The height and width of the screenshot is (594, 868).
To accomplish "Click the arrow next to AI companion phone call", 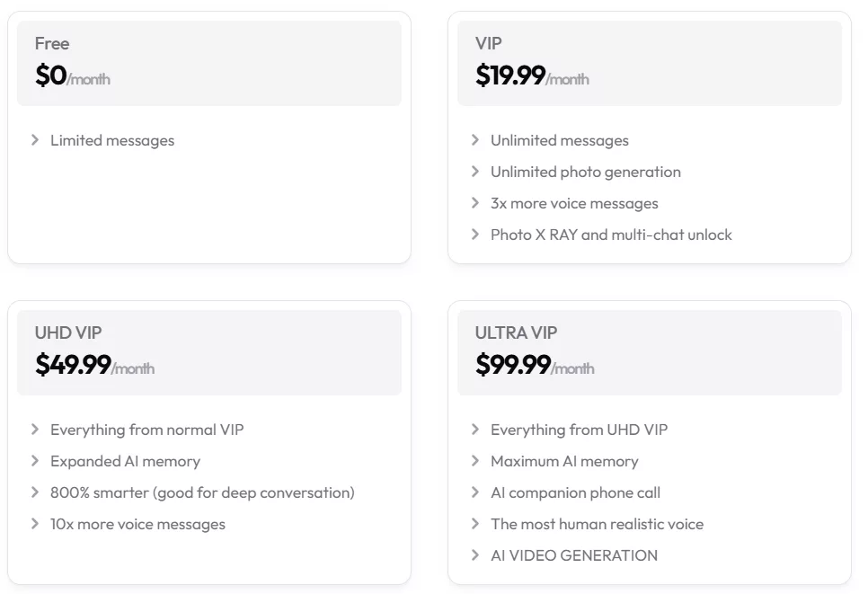I will (x=475, y=492).
